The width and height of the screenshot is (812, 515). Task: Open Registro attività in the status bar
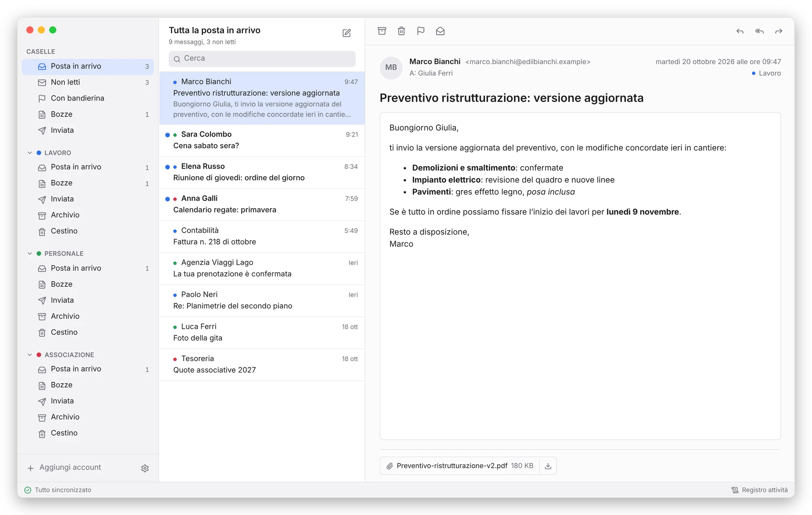[759, 490]
